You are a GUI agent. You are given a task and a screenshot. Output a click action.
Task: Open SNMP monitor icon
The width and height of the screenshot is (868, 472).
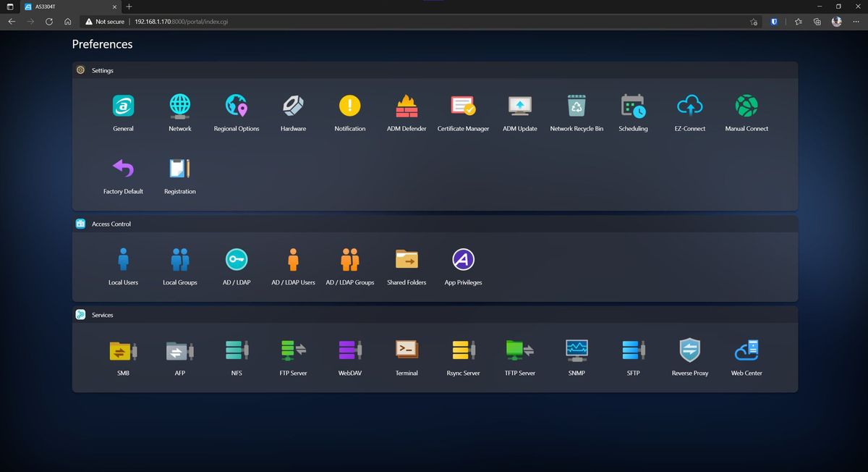tap(576, 350)
